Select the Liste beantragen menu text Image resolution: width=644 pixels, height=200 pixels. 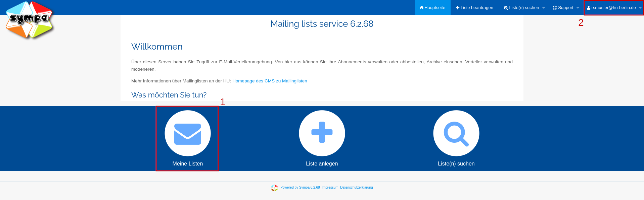(477, 8)
